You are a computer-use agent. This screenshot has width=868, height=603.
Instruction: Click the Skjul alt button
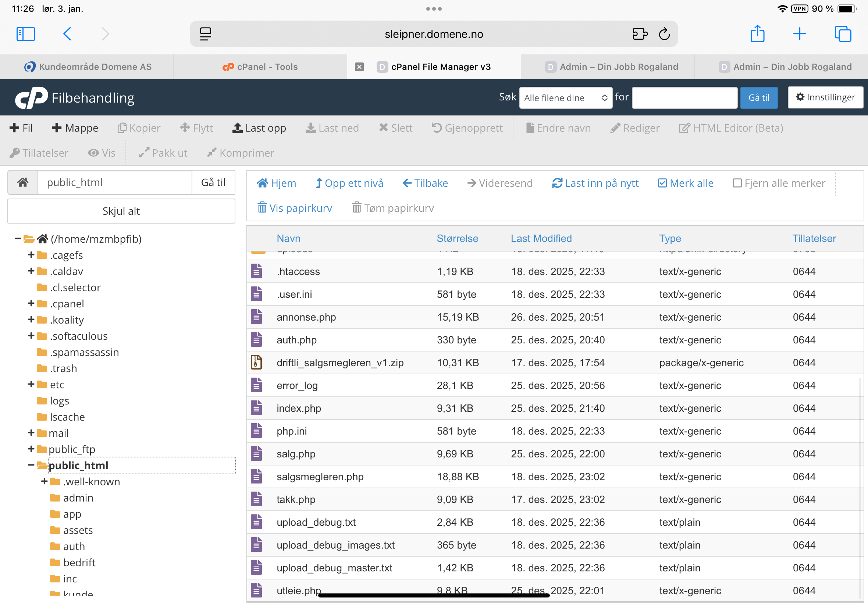tap(121, 211)
